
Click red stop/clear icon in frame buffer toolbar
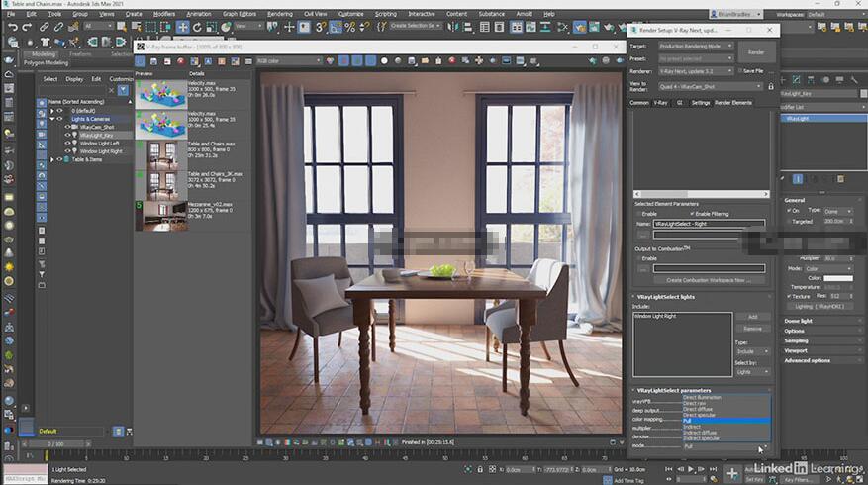[x=180, y=61]
